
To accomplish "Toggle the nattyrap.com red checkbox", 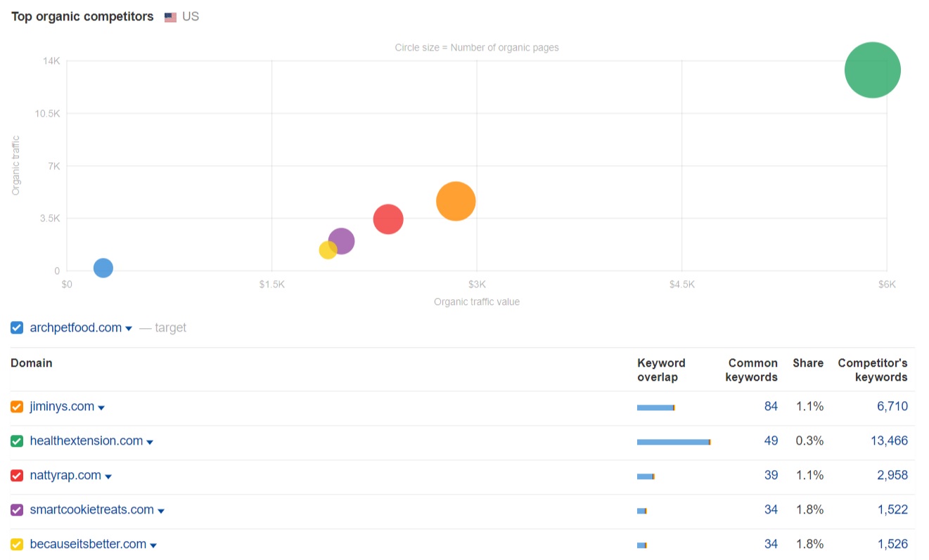I will [x=17, y=476].
